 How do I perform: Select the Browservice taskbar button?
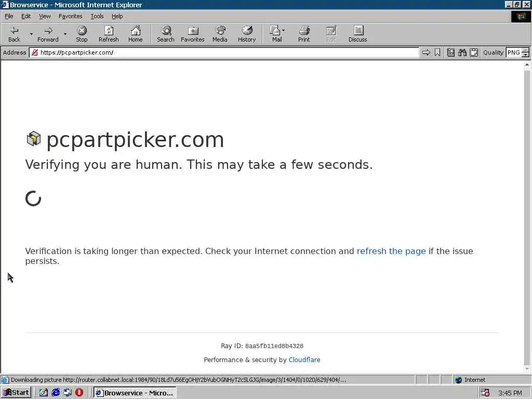135,393
